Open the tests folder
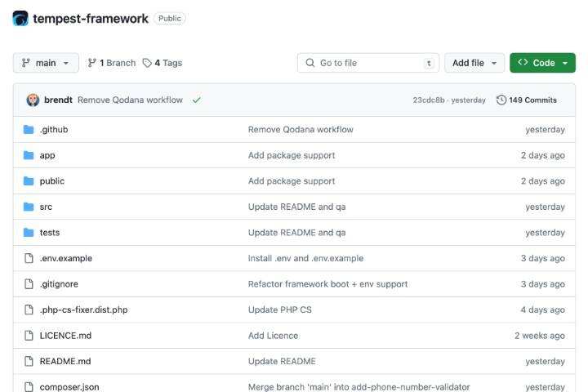This screenshot has height=392, width=588. point(50,232)
